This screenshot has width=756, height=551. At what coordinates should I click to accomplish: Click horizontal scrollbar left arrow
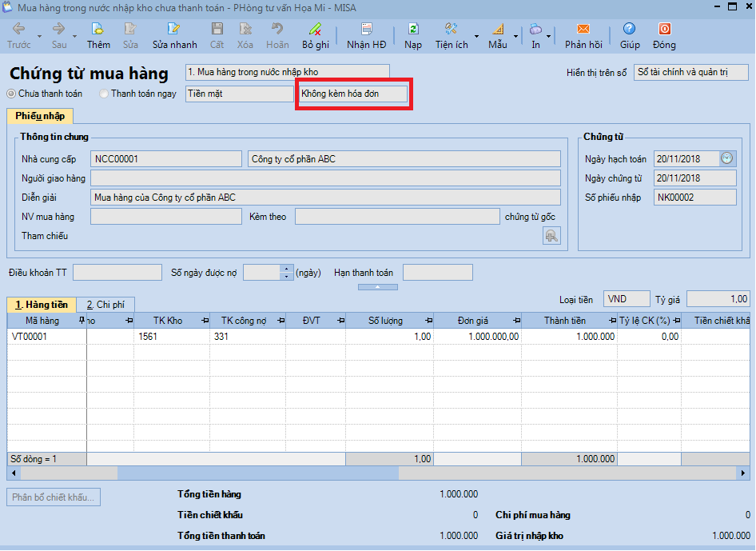[14, 473]
